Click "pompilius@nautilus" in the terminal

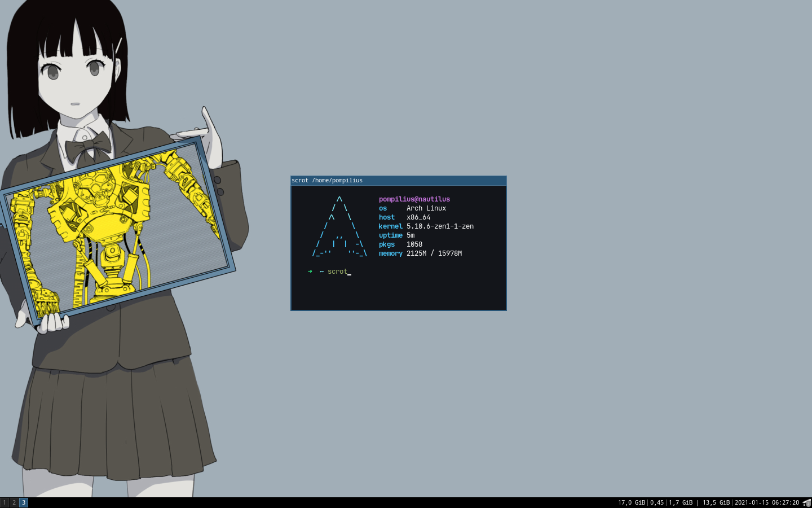414,199
